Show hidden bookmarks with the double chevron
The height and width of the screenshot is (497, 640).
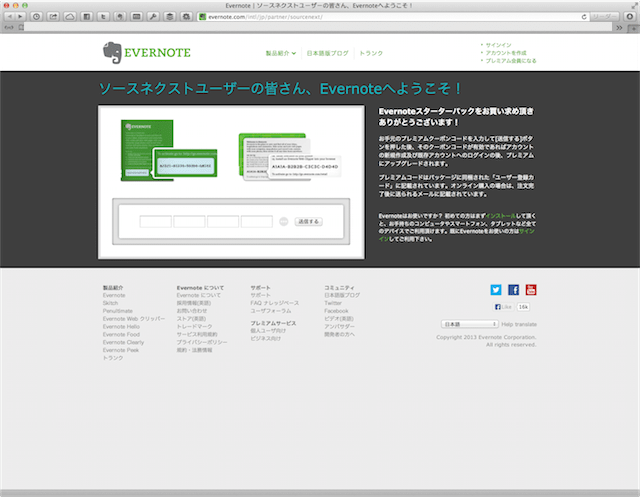pos(619,27)
